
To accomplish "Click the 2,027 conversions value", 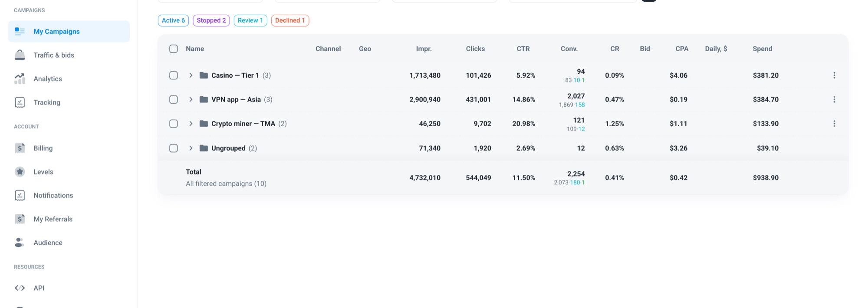I will tap(576, 96).
